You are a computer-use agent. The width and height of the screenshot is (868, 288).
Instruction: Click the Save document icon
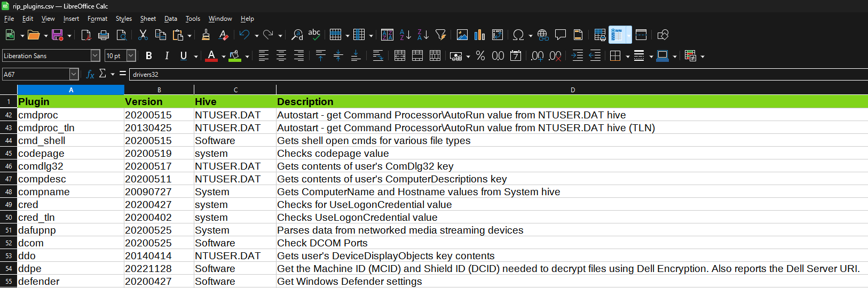coord(57,35)
